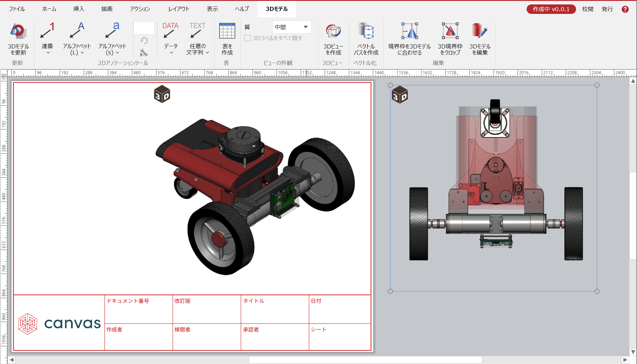Click the horizontal scrollbar thumb
This screenshot has height=364, width=637.
365,360
